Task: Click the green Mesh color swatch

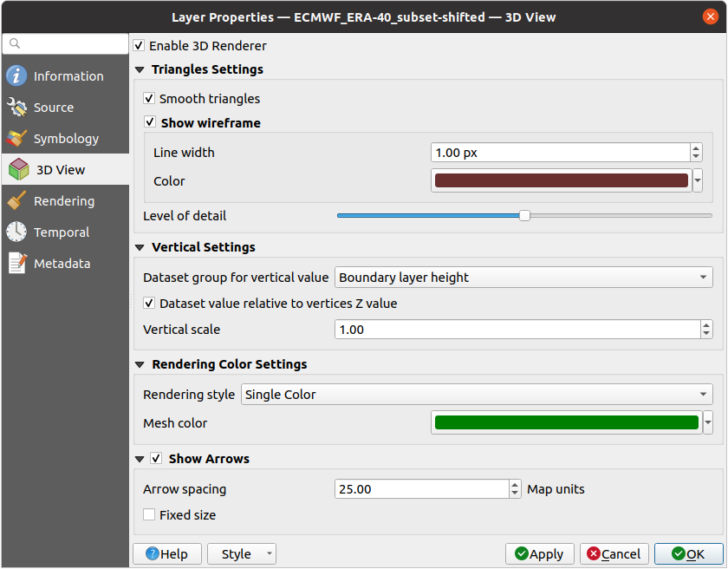Action: pyautogui.click(x=566, y=423)
